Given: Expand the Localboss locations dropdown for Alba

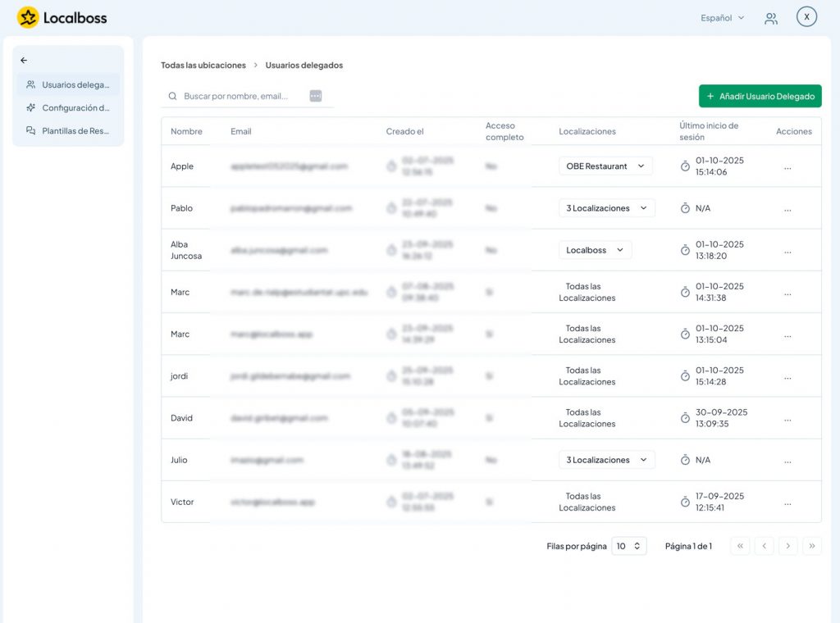Looking at the screenshot, I should click(x=595, y=250).
